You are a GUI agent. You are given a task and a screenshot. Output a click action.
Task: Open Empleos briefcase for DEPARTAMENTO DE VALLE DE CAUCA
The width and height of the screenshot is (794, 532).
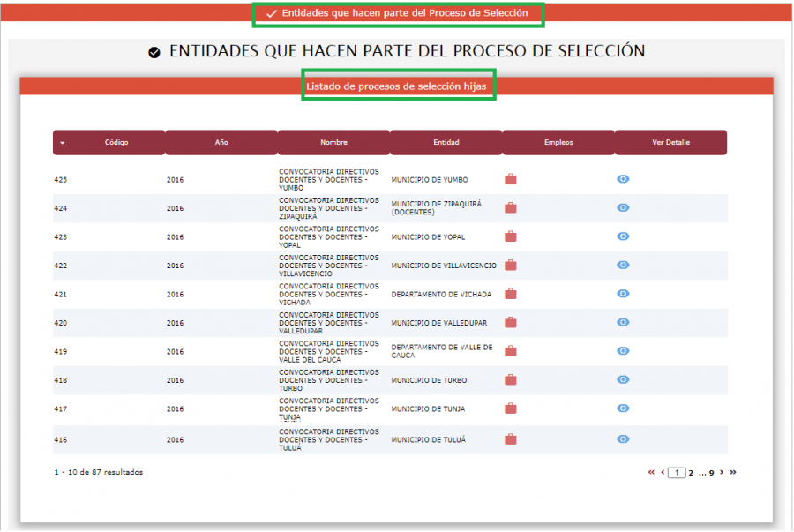pos(510,351)
